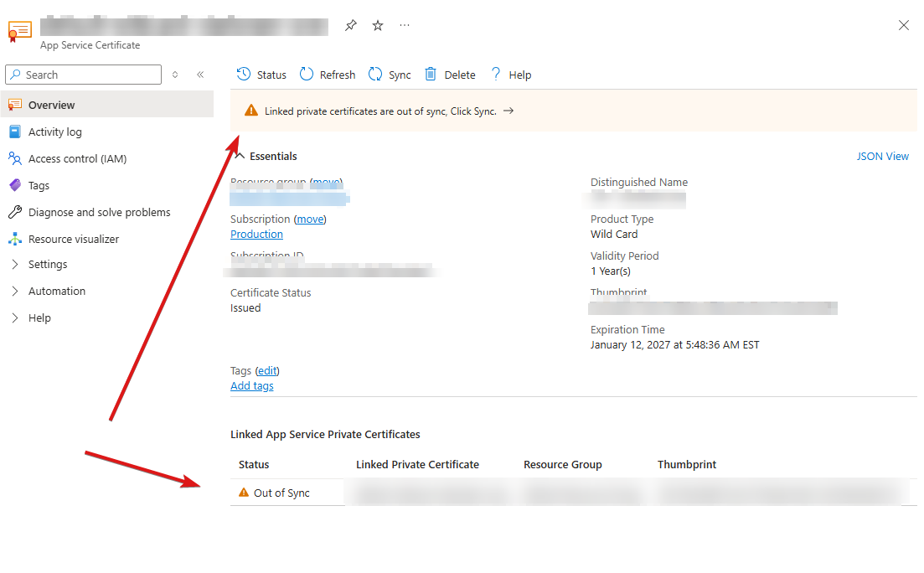Refresh the certificate overview

(x=328, y=75)
